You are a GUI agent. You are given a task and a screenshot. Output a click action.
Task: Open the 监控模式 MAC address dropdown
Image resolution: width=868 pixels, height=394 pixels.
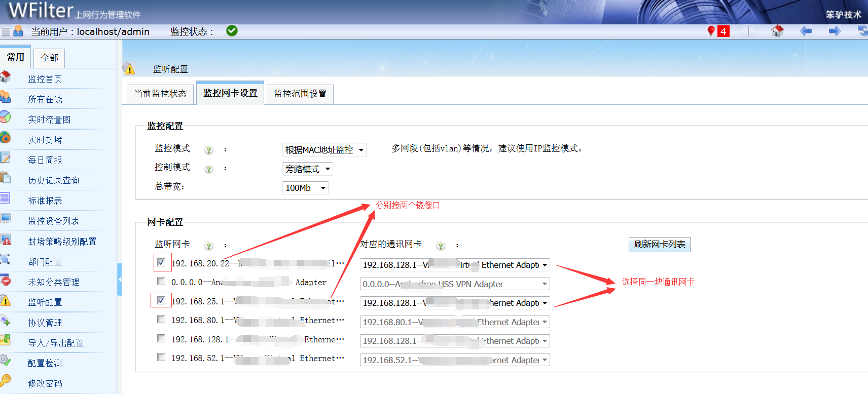(x=324, y=150)
